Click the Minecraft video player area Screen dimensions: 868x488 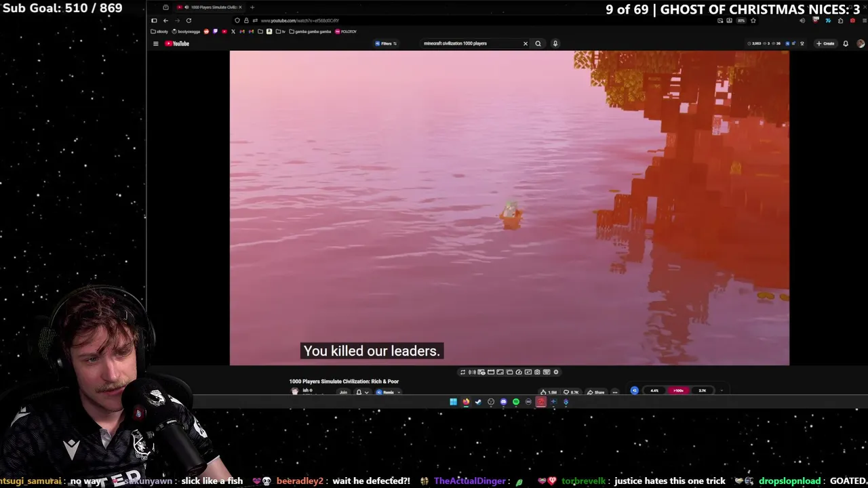click(509, 208)
